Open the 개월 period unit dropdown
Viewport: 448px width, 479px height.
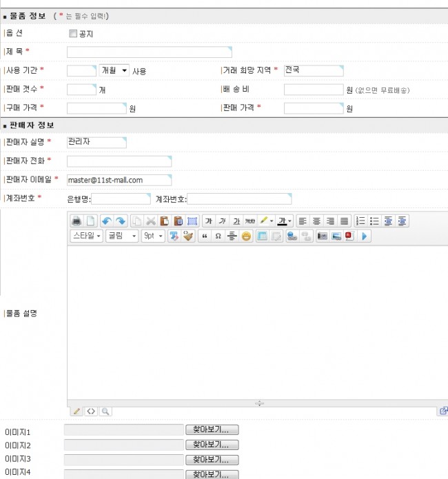pos(114,70)
